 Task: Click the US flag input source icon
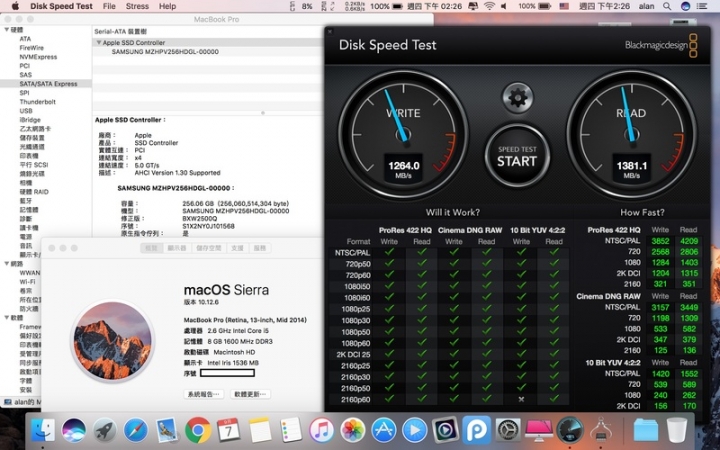point(564,6)
